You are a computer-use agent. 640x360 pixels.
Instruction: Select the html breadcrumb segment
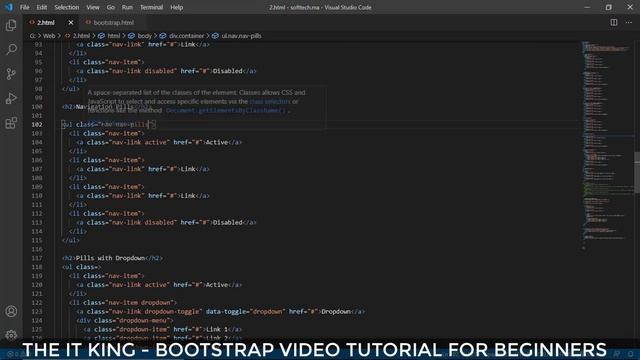(x=113, y=36)
